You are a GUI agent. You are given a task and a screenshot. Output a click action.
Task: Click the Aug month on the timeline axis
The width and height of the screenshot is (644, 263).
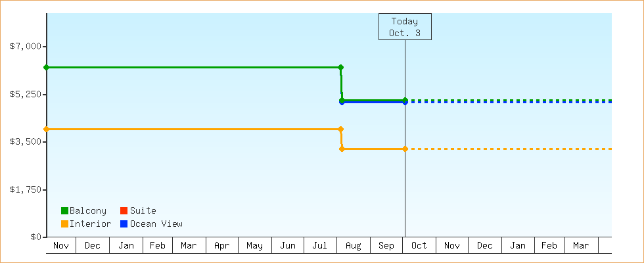pos(353,245)
